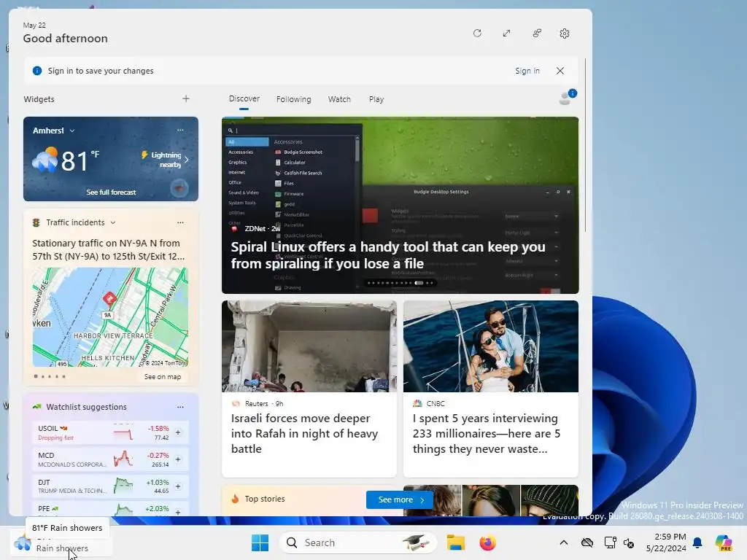The width and height of the screenshot is (747, 560).
Task: Open Traffic incidents stationary traffic headline
Action: [109, 249]
